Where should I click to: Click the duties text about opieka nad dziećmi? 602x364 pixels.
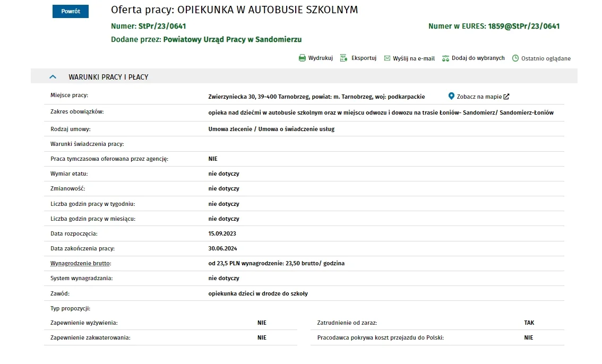coord(381,113)
